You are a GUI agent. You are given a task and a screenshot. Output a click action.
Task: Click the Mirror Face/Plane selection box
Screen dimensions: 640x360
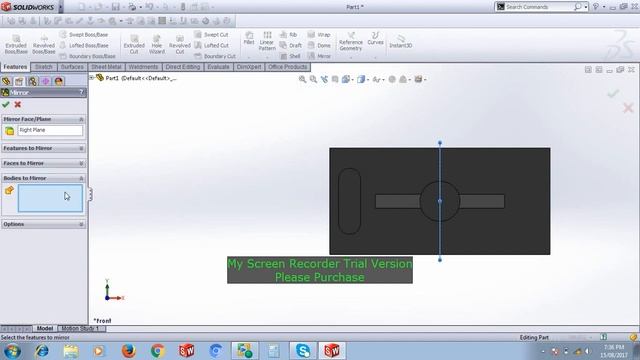click(50, 130)
